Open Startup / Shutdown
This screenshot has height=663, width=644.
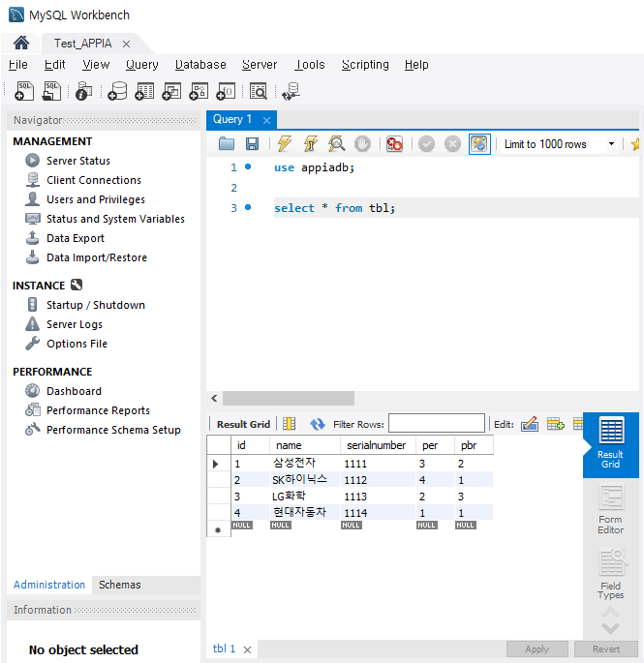(x=96, y=305)
